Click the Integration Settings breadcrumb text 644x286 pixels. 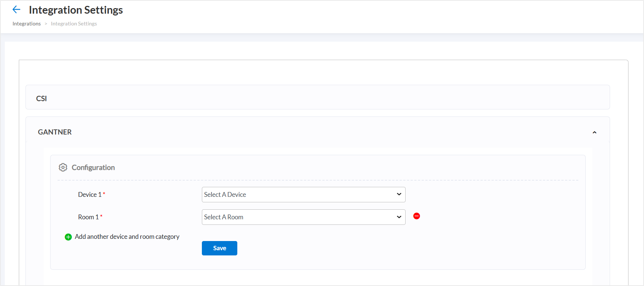click(x=74, y=24)
